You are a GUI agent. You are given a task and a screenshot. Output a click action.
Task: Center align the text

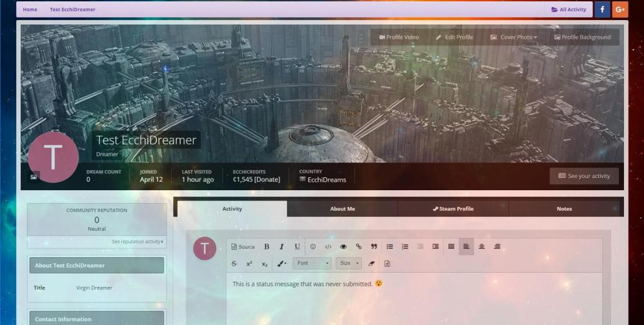click(482, 247)
